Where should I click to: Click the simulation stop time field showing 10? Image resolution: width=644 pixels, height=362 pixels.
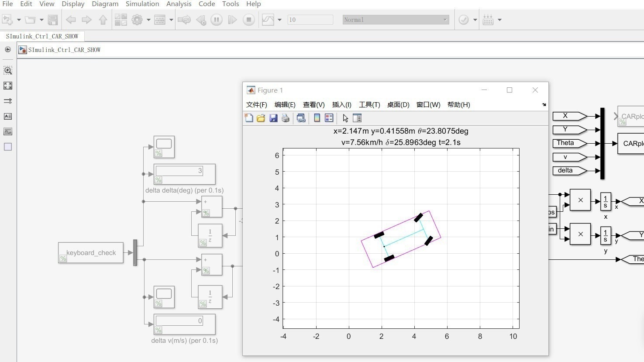click(310, 20)
